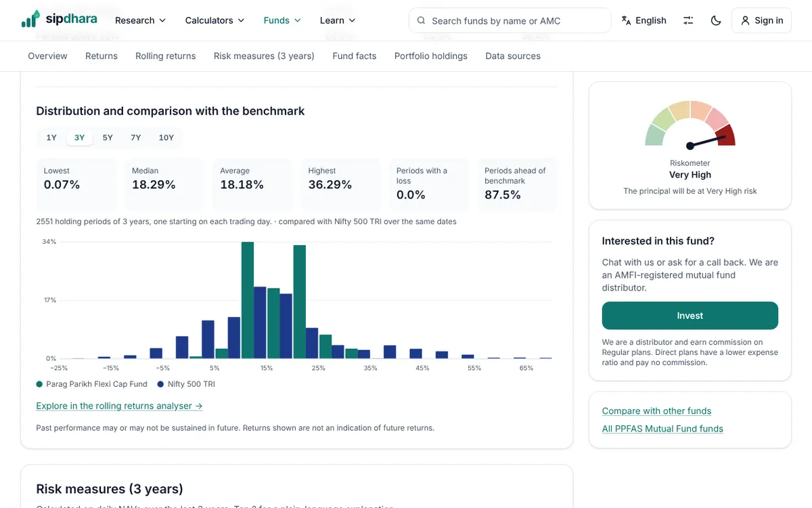Click the Average 18.18% stat card

(x=252, y=185)
